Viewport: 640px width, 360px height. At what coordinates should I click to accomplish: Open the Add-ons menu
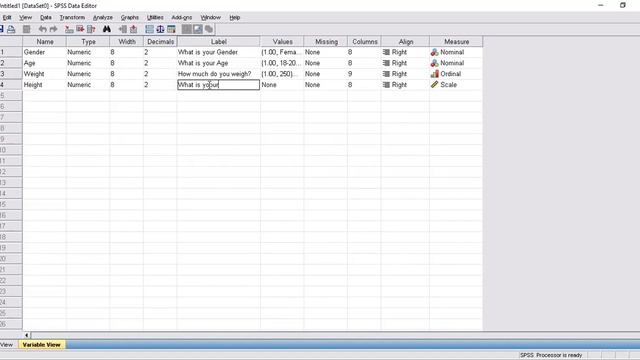(x=182, y=18)
